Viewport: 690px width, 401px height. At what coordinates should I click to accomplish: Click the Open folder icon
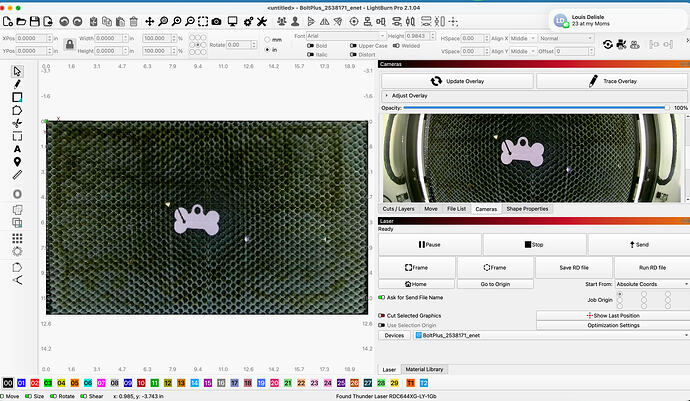click(x=21, y=22)
